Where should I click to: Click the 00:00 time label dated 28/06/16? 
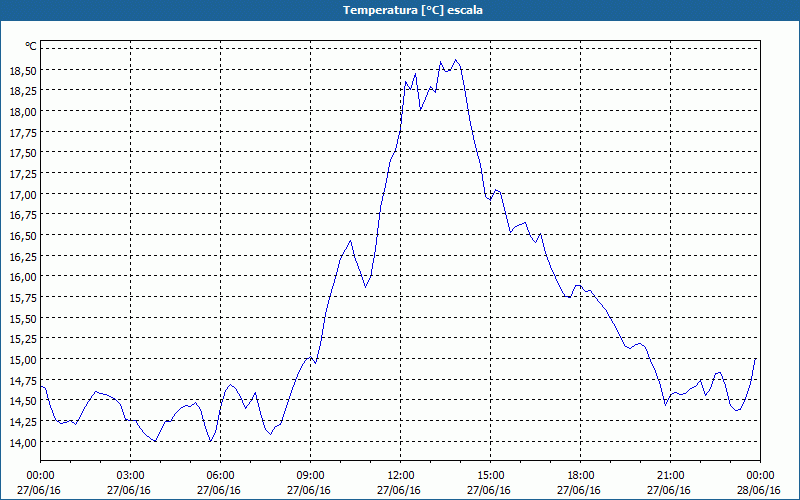click(760, 476)
